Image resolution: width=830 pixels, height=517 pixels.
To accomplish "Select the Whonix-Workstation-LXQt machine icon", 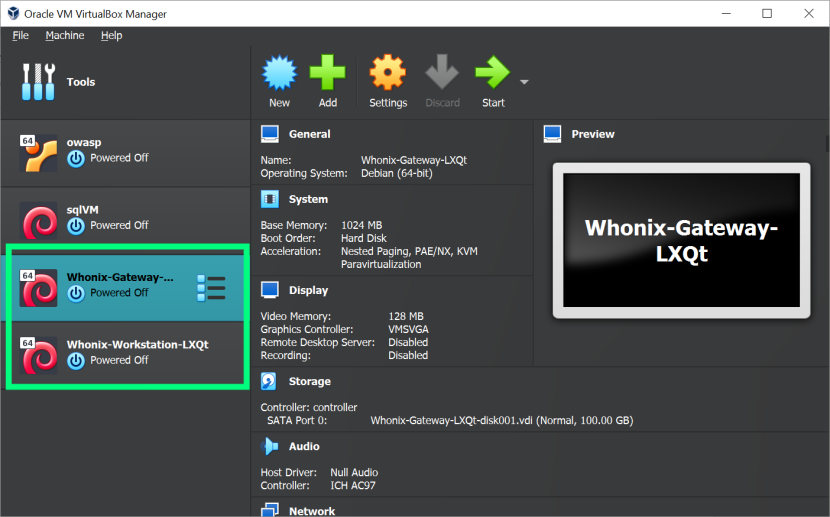I will [38, 355].
